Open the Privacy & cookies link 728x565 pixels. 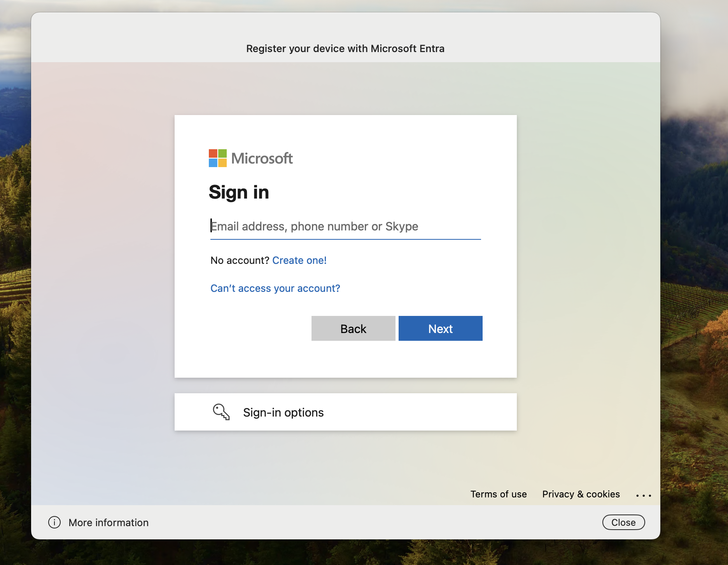581,494
